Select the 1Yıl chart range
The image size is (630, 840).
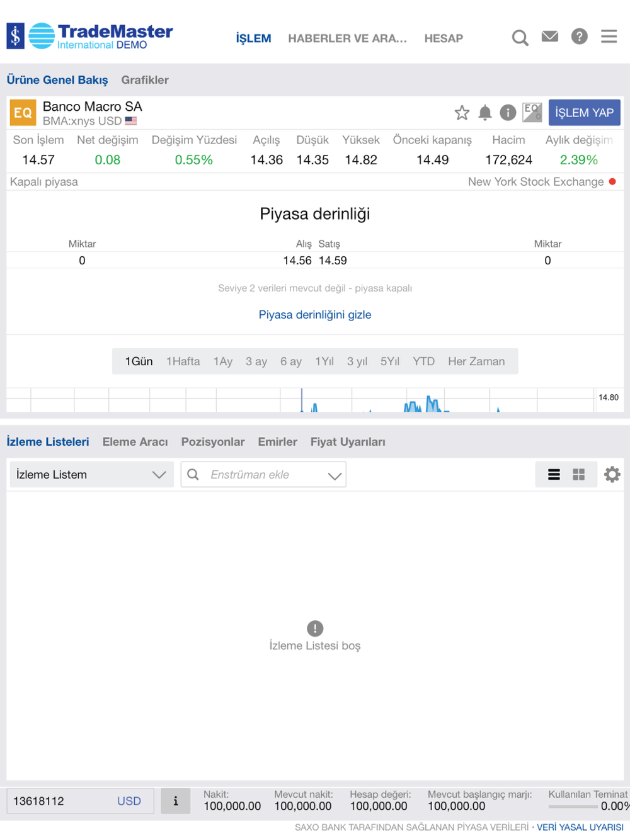324,361
